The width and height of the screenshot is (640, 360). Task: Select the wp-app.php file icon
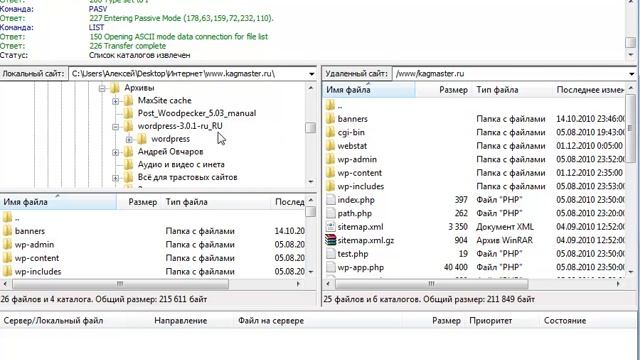click(331, 267)
